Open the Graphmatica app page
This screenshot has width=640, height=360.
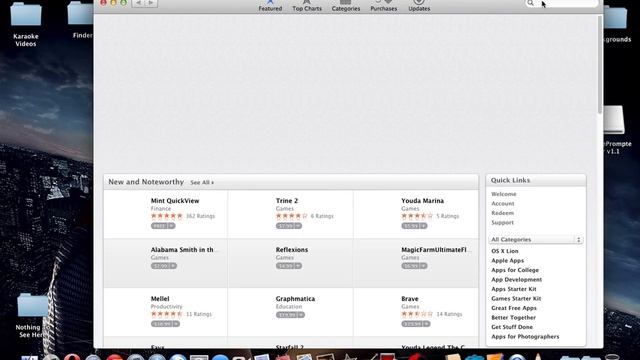tap(295, 299)
